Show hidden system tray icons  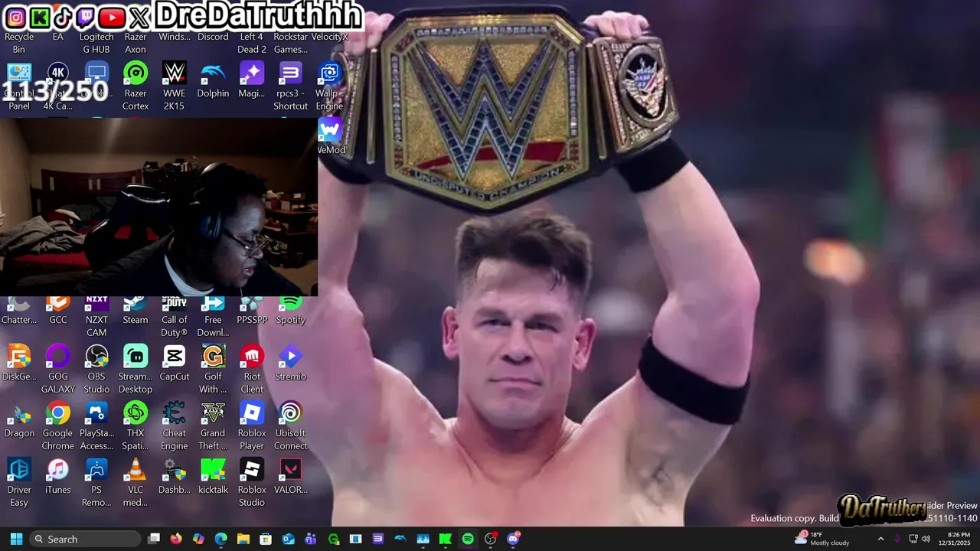pyautogui.click(x=880, y=539)
